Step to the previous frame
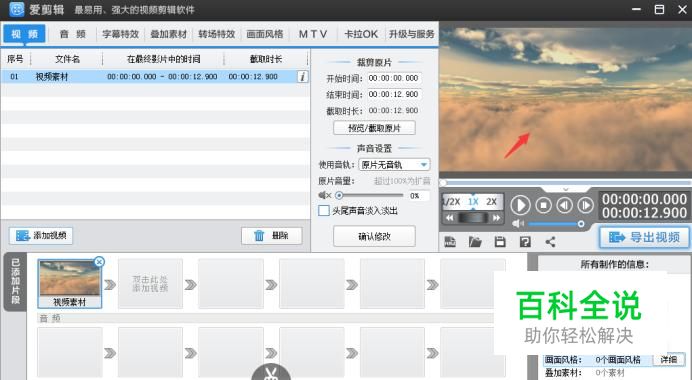The width and height of the screenshot is (692, 380). click(x=564, y=205)
